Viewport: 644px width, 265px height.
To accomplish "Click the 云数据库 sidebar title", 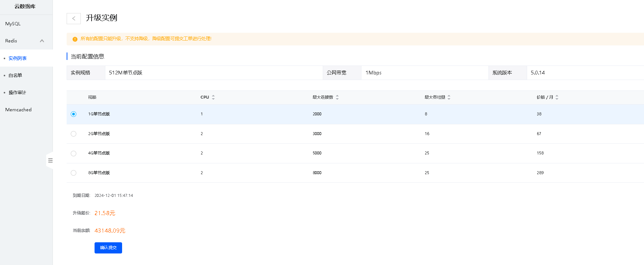I will (25, 7).
